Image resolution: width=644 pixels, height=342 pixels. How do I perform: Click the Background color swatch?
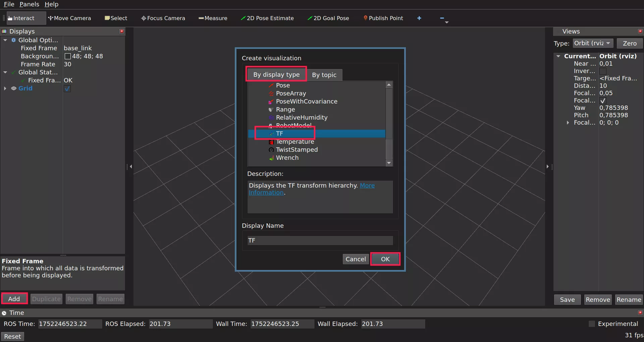[x=67, y=56]
